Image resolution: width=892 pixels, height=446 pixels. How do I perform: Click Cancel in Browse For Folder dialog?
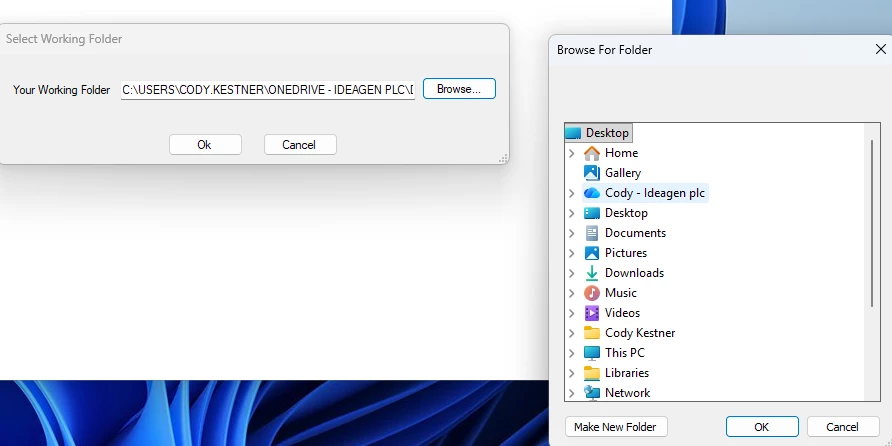[843, 427]
